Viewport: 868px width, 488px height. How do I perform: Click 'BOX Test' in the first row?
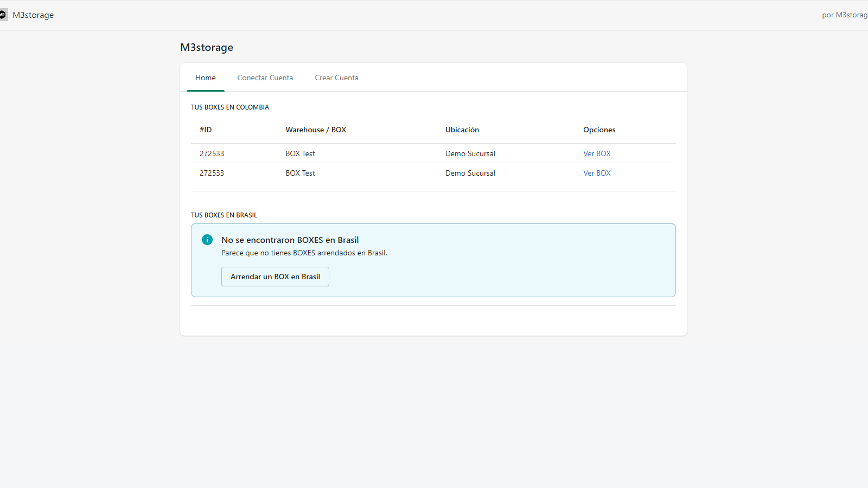(301, 153)
